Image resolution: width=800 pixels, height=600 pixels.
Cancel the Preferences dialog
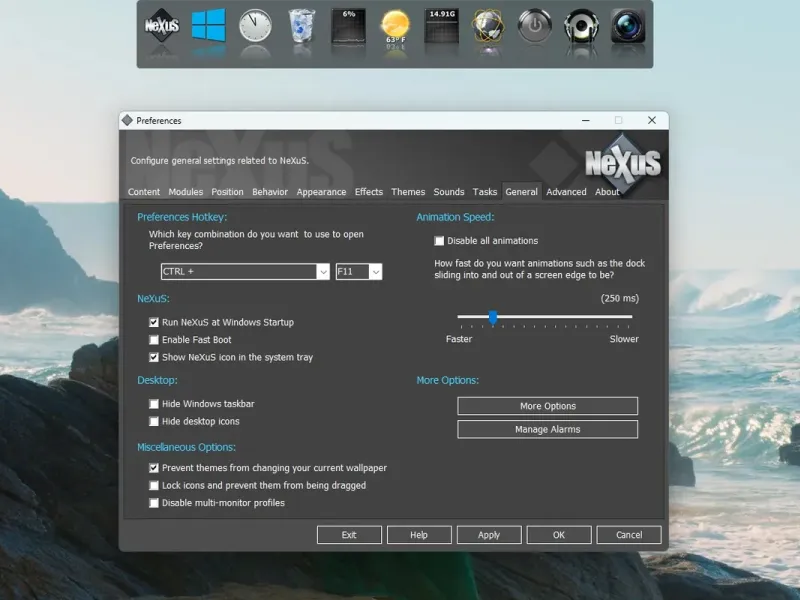629,535
